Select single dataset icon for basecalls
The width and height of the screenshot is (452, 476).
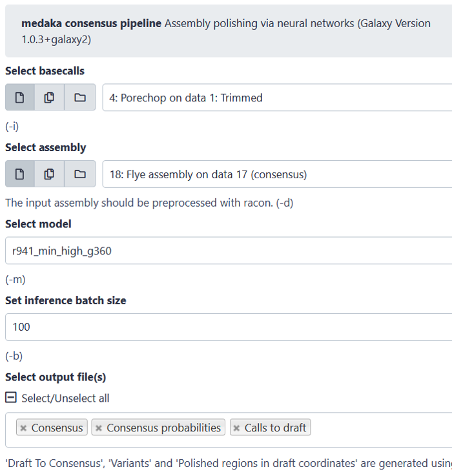pos(19,98)
